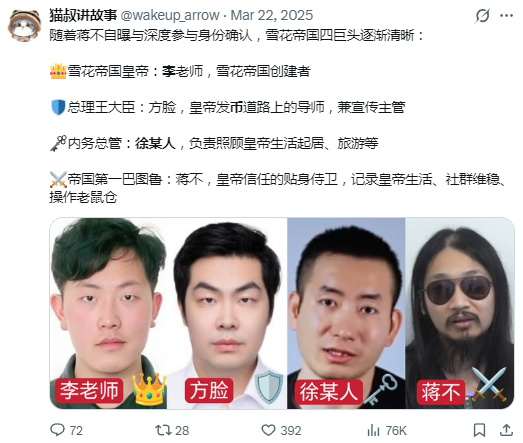Open the share upload icon
This screenshot has height=443, width=523.
coord(506,430)
